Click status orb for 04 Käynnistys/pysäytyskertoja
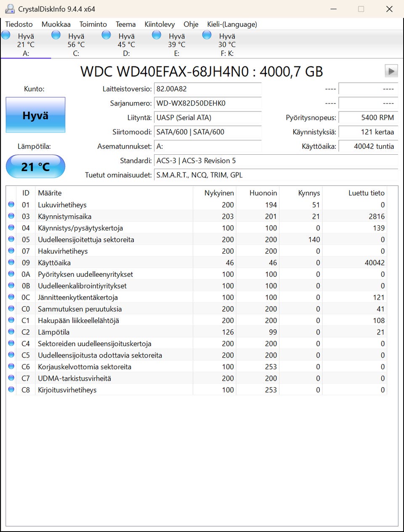Viewport: 404px width, 532px height. (11, 228)
